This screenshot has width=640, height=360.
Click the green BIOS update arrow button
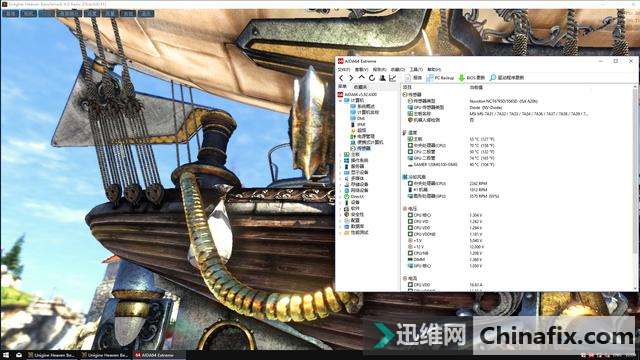click(x=471, y=78)
